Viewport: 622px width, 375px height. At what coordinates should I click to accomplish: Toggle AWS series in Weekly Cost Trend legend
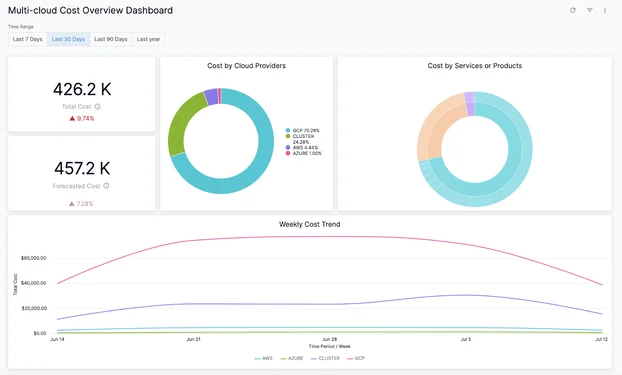[263, 358]
